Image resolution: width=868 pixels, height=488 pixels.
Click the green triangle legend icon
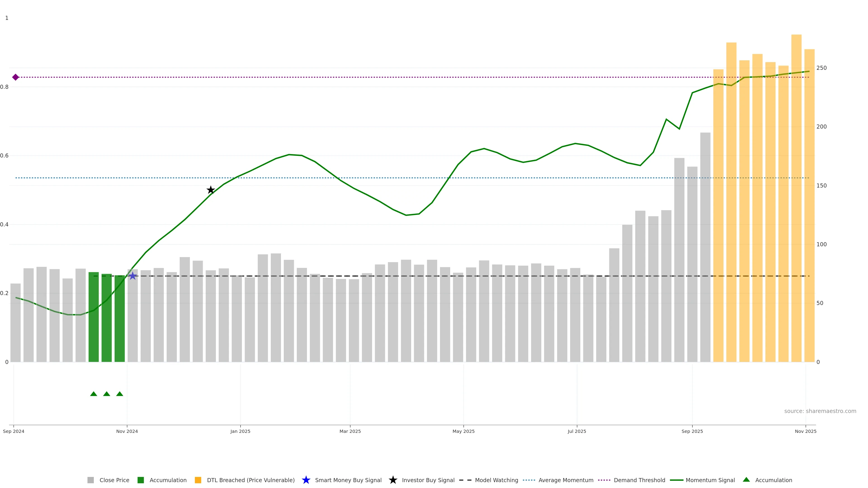click(x=746, y=480)
